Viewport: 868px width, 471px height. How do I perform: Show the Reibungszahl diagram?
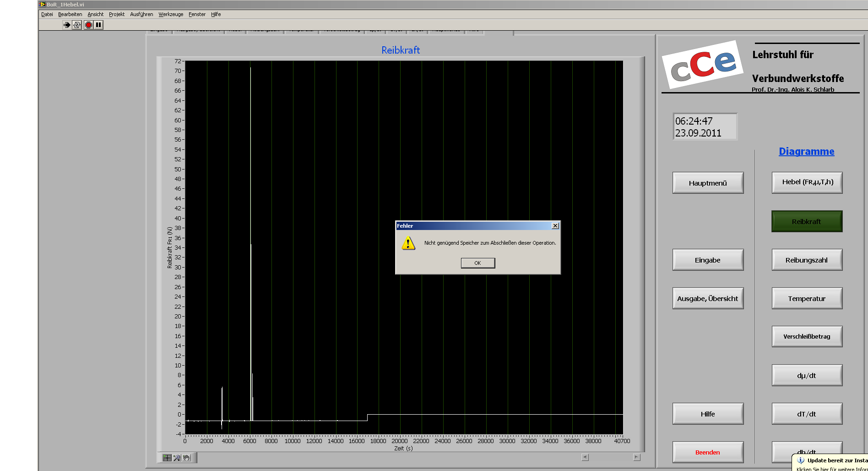coord(807,260)
